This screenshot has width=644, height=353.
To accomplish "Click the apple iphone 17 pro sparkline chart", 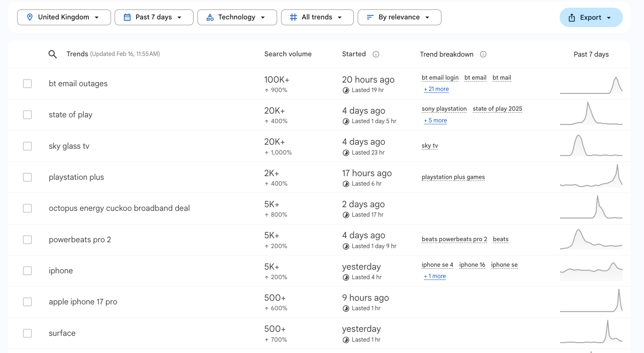I will pyautogui.click(x=591, y=300).
